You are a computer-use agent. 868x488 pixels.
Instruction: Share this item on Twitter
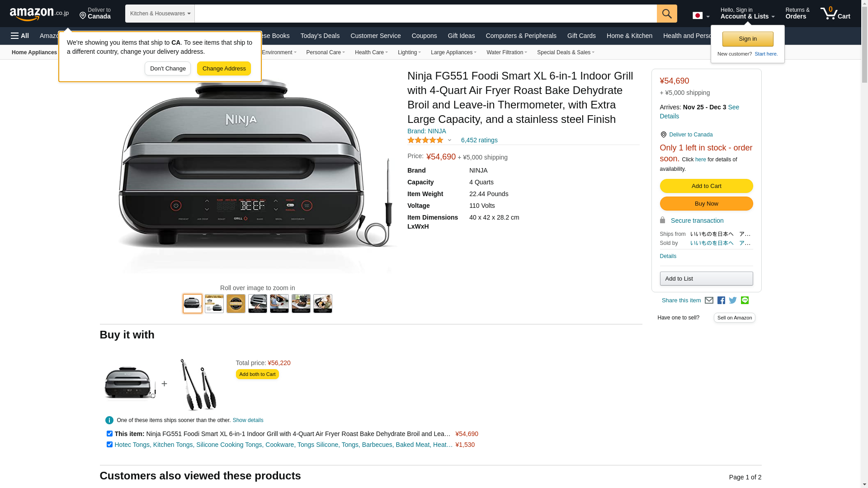(x=733, y=300)
